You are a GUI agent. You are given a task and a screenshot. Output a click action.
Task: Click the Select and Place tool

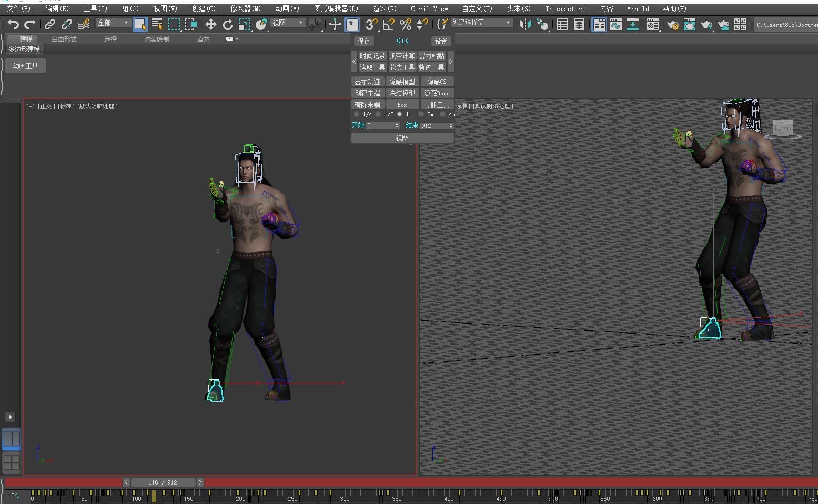click(261, 24)
